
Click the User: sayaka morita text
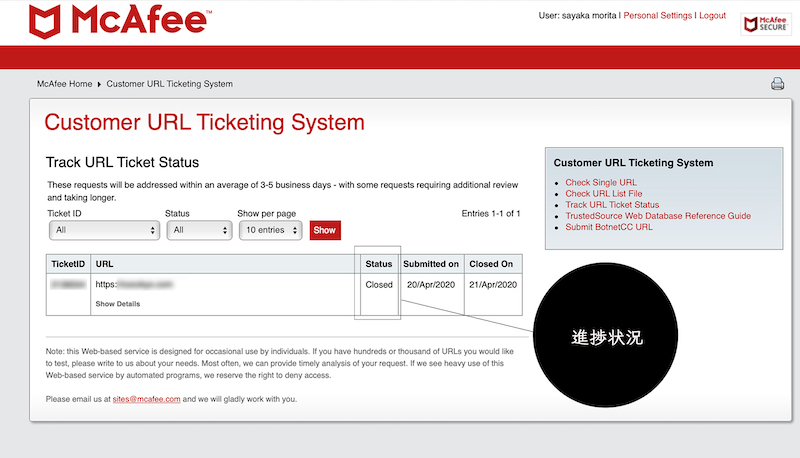click(578, 16)
